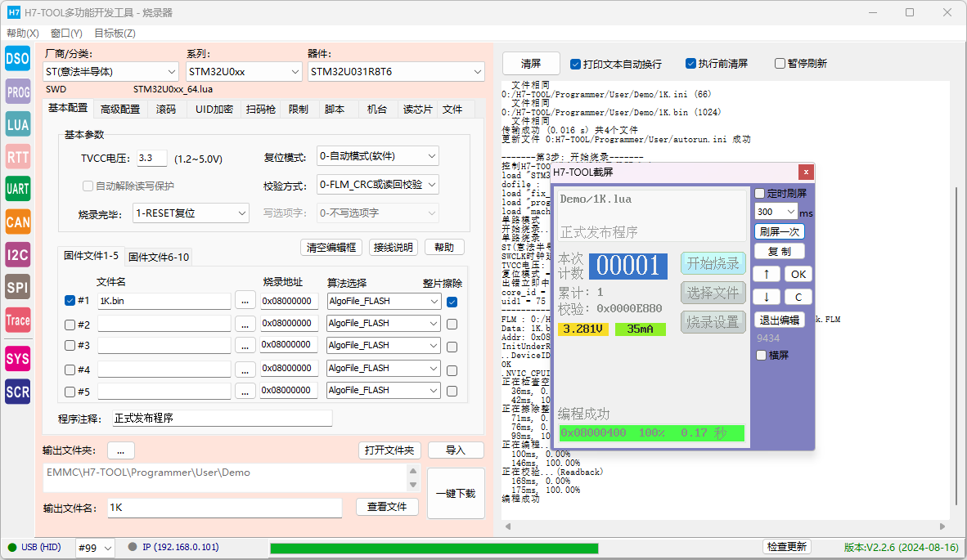Browse file for firmware row #2
The height and width of the screenshot is (560, 967).
pyautogui.click(x=245, y=324)
